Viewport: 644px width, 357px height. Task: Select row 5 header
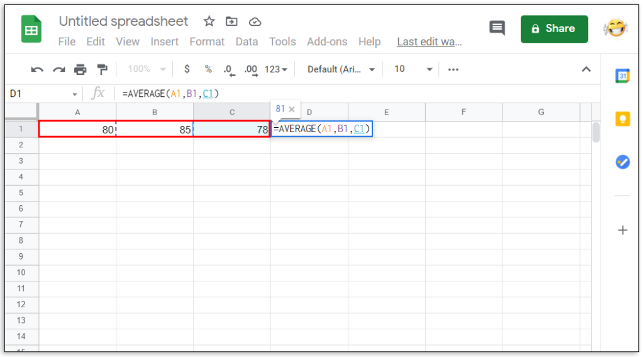click(21, 193)
